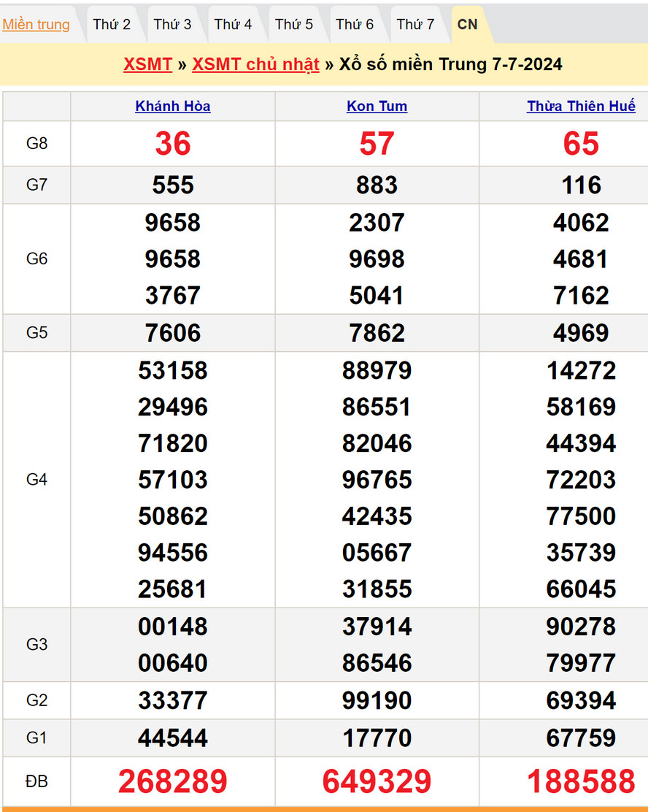Open the Khánh Hòa province link
This screenshot has height=812, width=648.
pos(173,107)
